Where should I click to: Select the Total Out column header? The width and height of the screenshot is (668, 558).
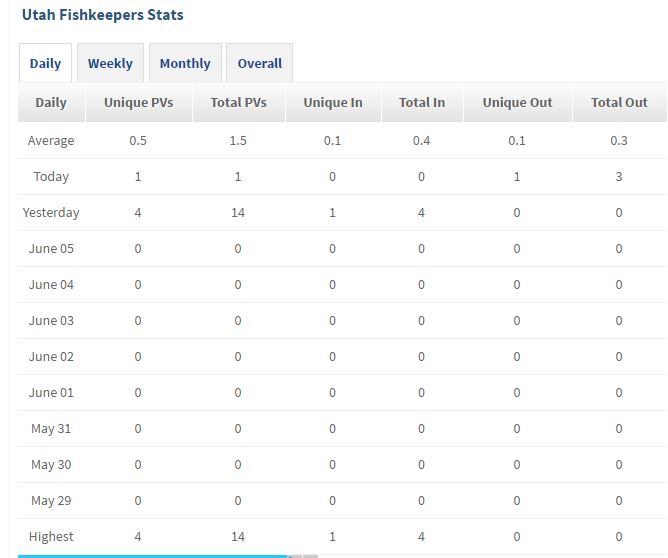click(x=619, y=102)
